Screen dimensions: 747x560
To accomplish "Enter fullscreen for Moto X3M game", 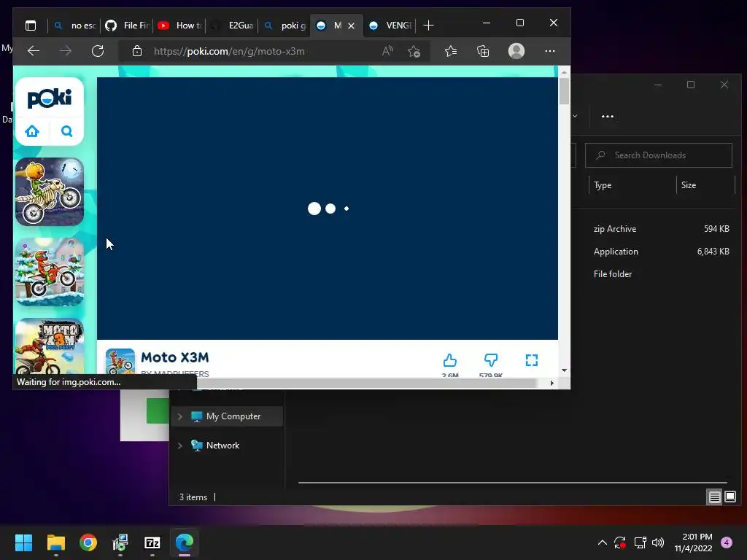I will click(x=532, y=360).
